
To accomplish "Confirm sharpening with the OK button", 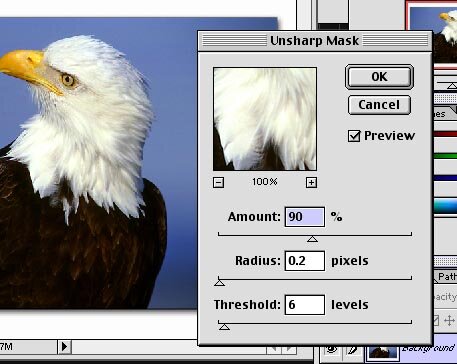I will coord(379,77).
